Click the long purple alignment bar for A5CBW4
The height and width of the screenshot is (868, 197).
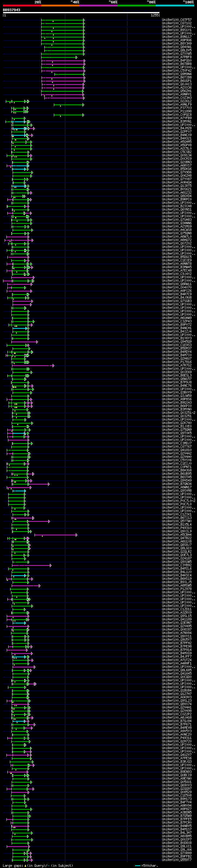(56, 535)
